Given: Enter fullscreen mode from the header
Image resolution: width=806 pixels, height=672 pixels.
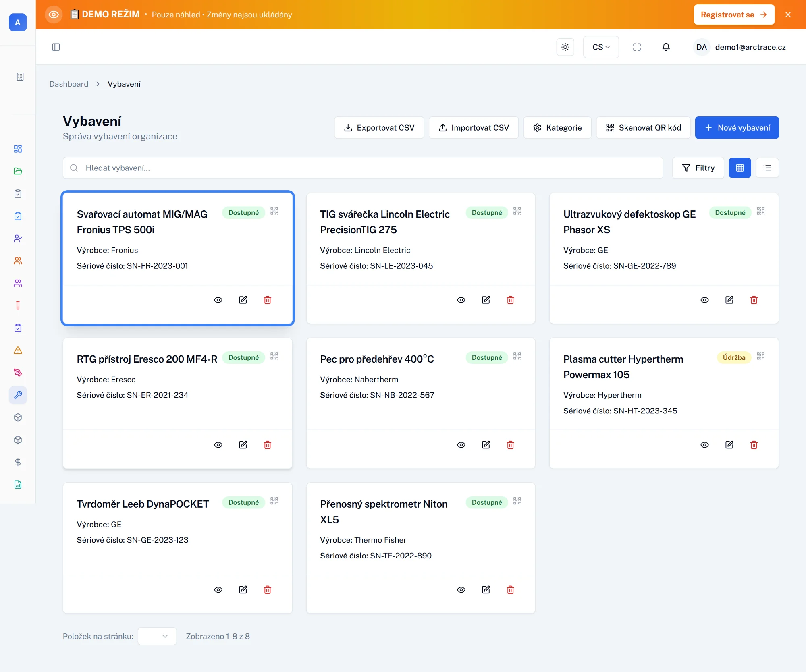Looking at the screenshot, I should [x=637, y=47].
